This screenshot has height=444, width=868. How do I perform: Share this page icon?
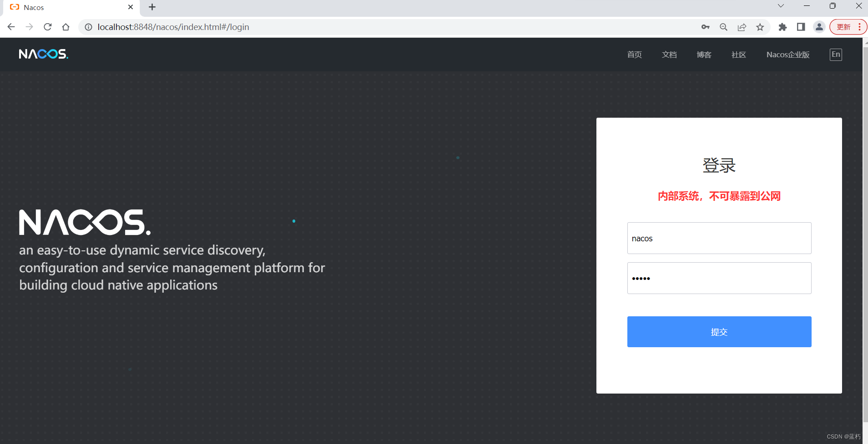742,27
